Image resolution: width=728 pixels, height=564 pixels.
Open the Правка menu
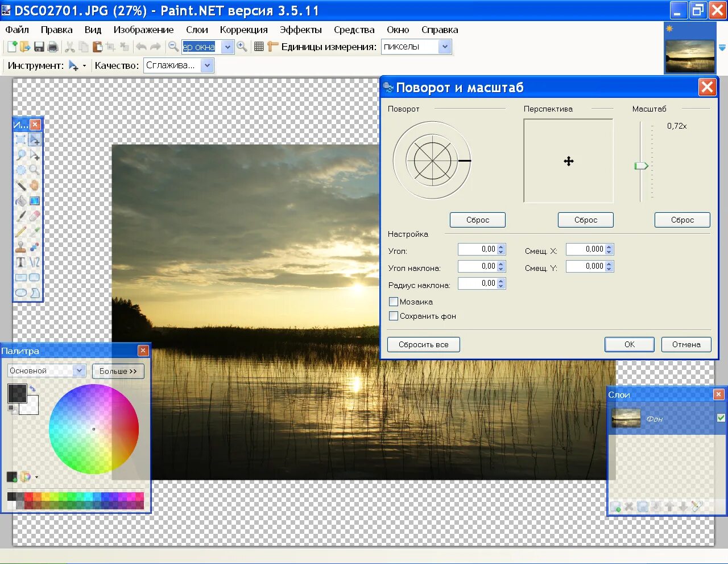click(x=56, y=30)
